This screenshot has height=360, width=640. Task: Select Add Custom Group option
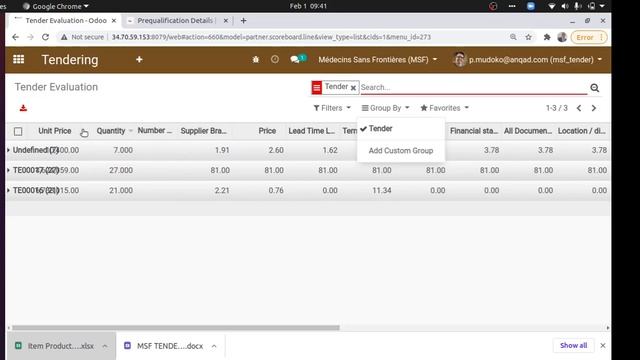click(x=401, y=151)
